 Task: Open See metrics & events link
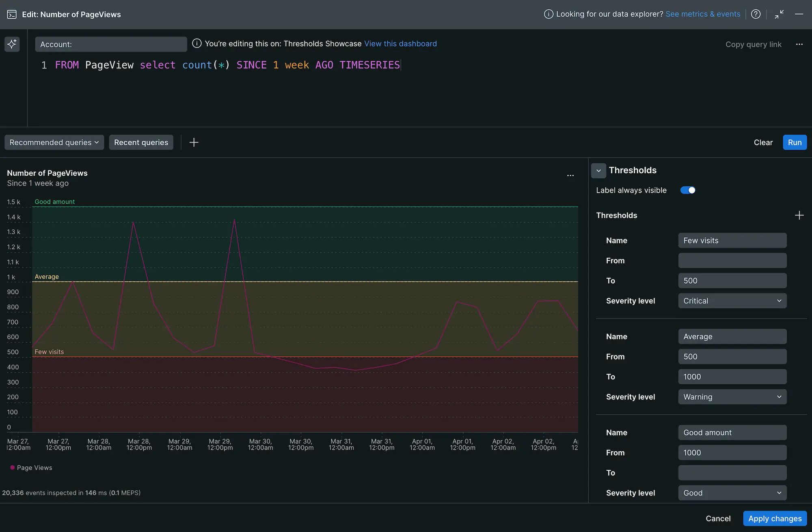(x=703, y=14)
